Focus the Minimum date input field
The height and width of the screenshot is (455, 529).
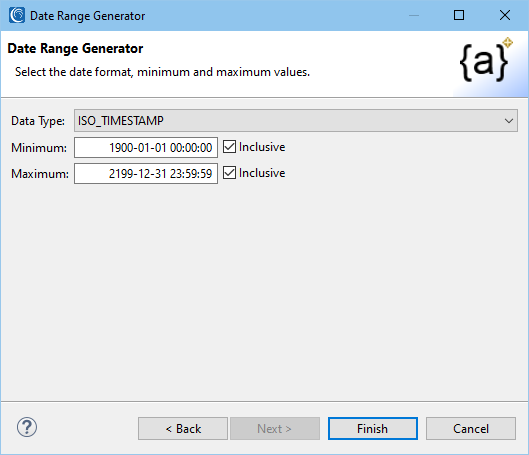coord(146,147)
